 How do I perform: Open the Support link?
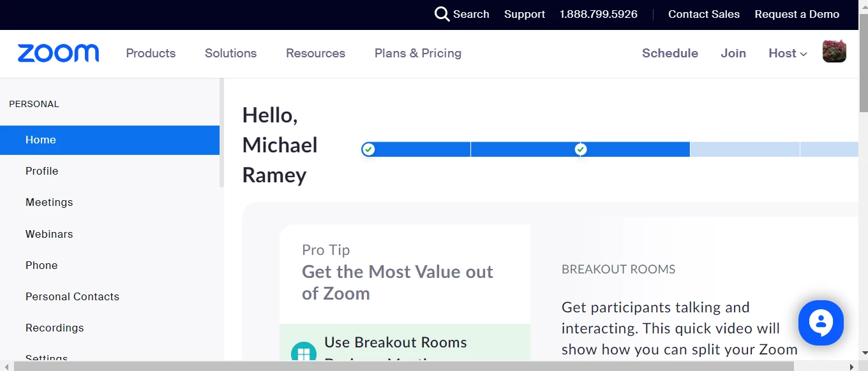click(525, 14)
